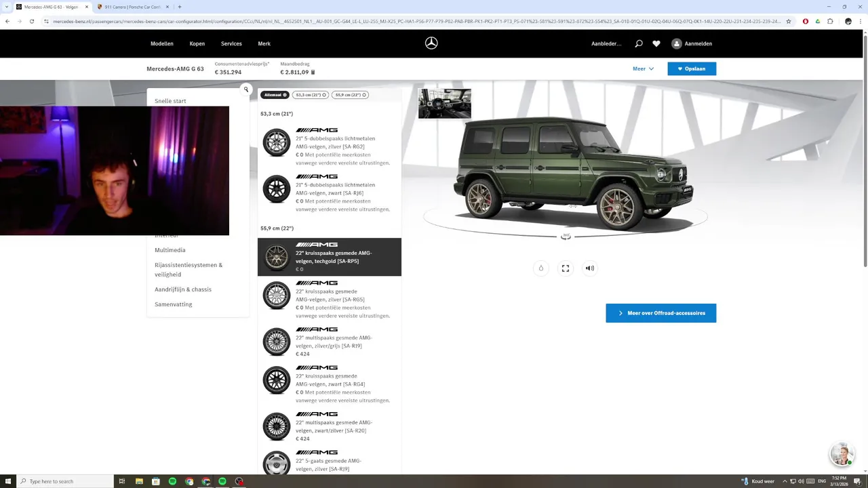Go to Snelle start section
Image resolution: width=868 pixels, height=488 pixels.
[170, 101]
